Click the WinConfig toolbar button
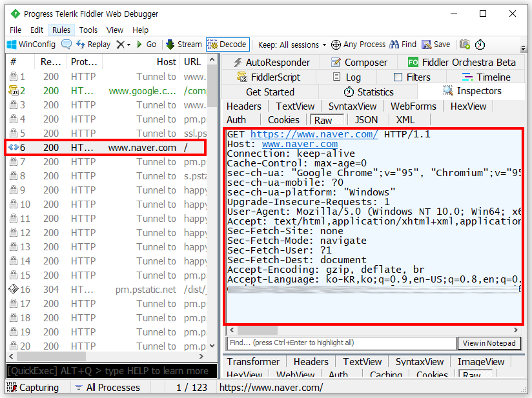 coord(31,45)
